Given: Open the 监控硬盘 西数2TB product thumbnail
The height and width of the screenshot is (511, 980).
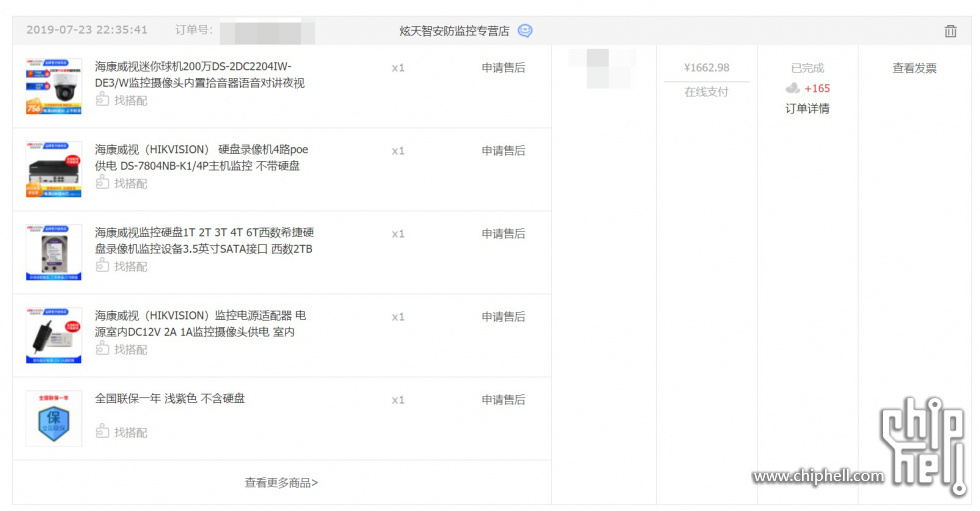Looking at the screenshot, I should 54,252.
